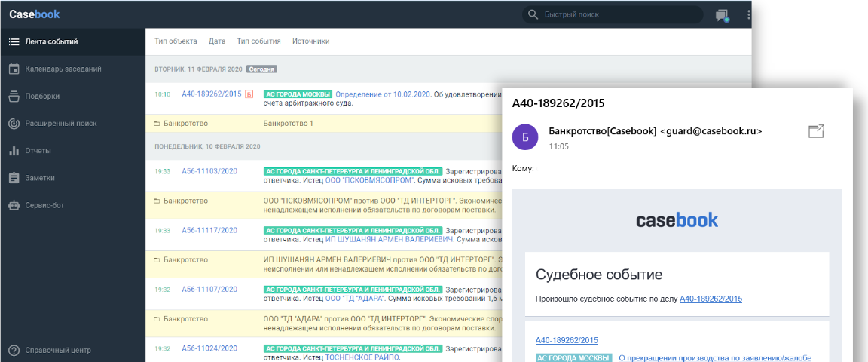Click Банкротство folder in АДАРА против row
Viewport: 868px width, 362px height.
181,319
